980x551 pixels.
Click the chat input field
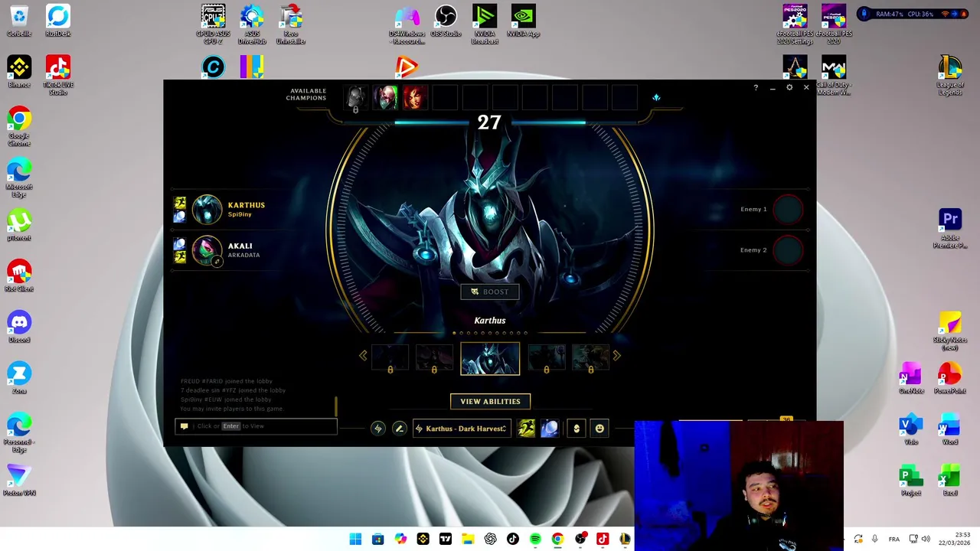tap(256, 426)
